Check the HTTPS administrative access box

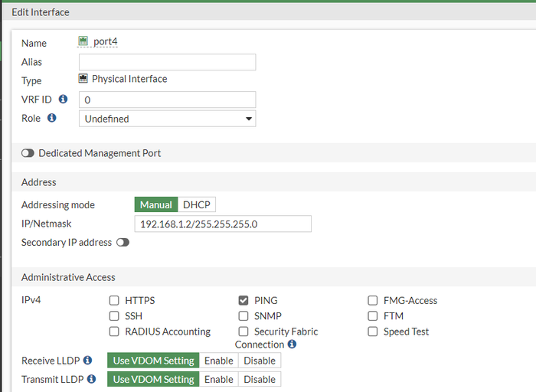[x=114, y=300]
